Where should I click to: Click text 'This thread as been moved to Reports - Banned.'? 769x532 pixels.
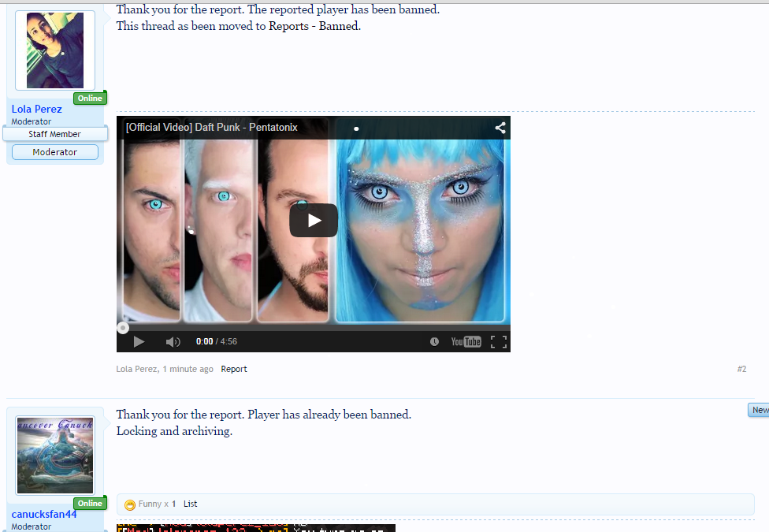coord(239,26)
